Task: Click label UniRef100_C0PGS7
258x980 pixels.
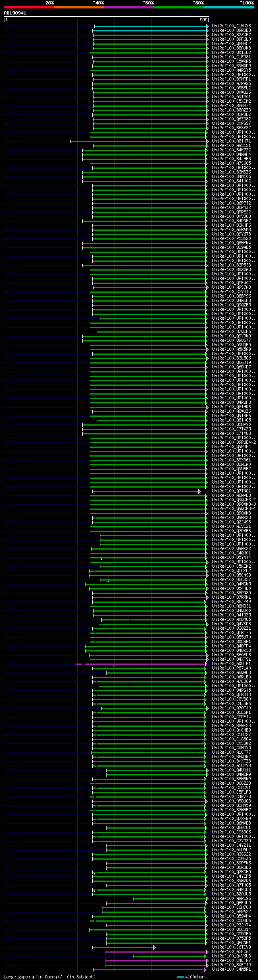Action: click(x=231, y=124)
